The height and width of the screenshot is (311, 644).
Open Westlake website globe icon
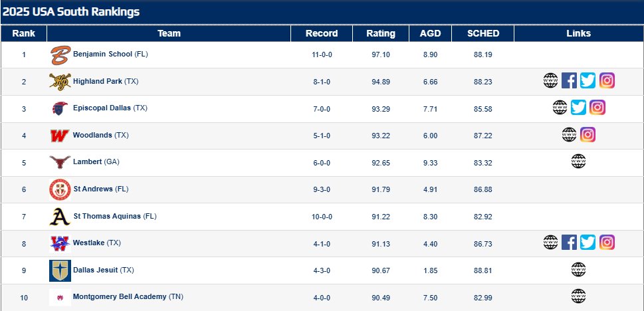click(x=550, y=243)
